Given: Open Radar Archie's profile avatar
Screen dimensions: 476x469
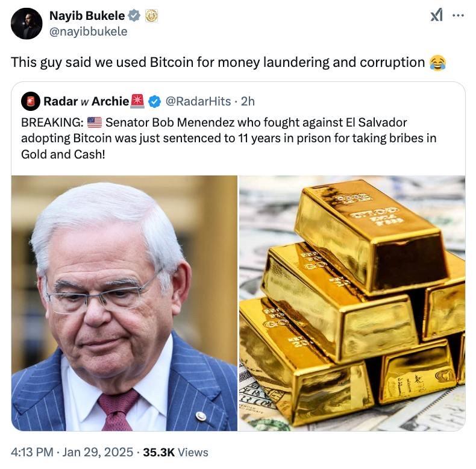Looking at the screenshot, I should click(x=31, y=101).
